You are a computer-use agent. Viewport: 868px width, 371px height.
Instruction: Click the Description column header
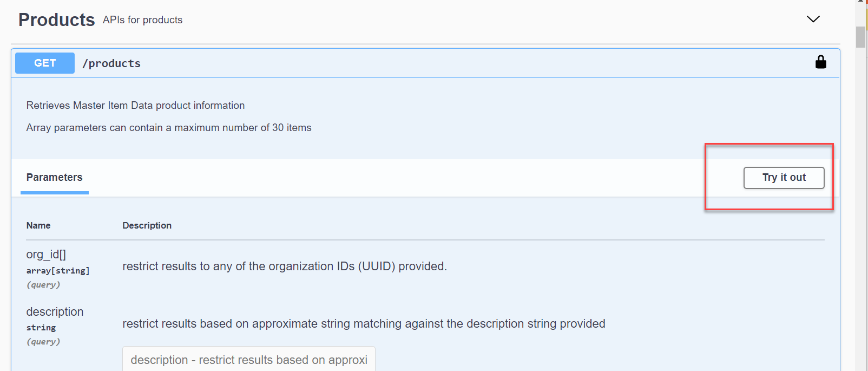point(147,225)
